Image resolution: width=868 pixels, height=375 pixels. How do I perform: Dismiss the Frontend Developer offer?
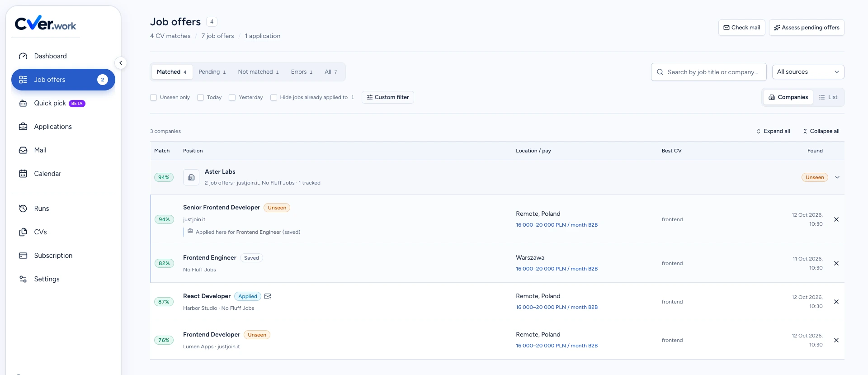coord(836,340)
